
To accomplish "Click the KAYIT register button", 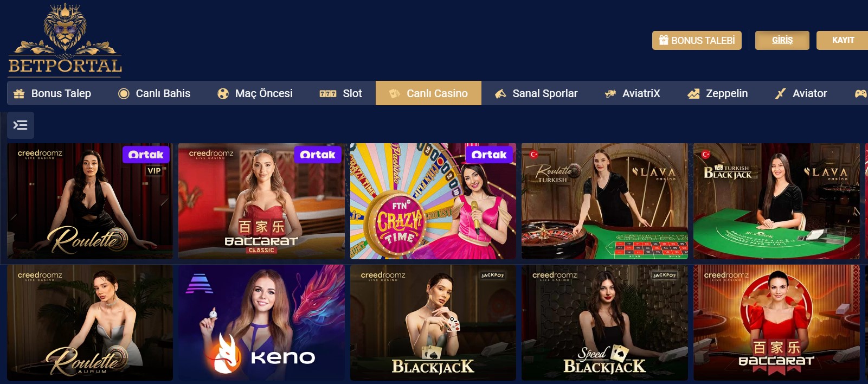I will [x=843, y=40].
